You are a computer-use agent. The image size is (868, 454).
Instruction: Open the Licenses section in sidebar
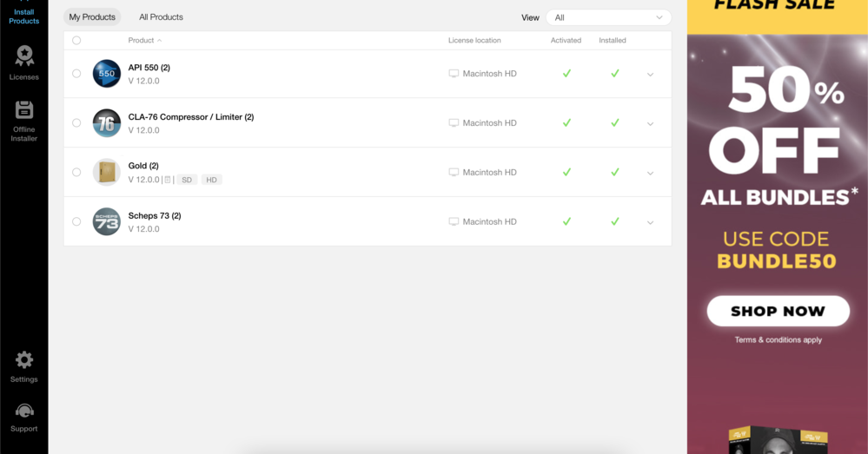(24, 63)
